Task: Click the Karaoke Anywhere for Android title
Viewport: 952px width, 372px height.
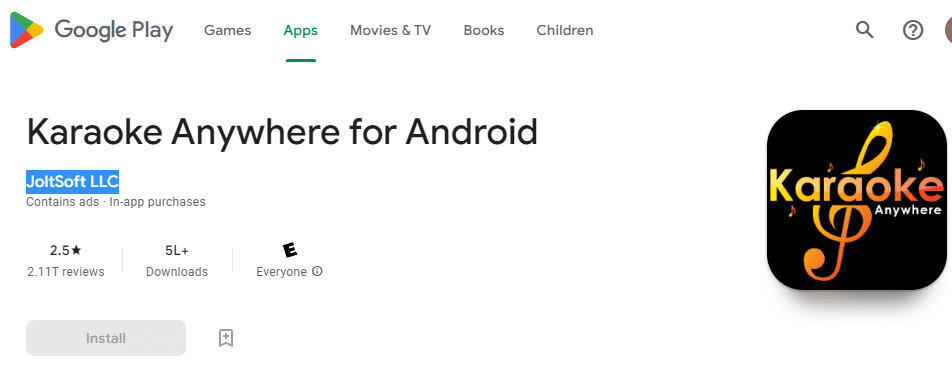Action: [x=282, y=131]
